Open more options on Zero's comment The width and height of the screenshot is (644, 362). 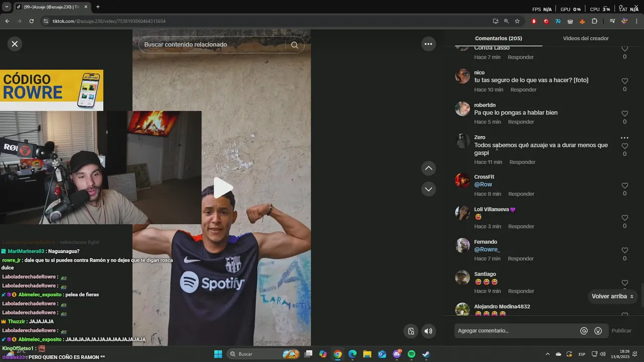[x=624, y=138]
